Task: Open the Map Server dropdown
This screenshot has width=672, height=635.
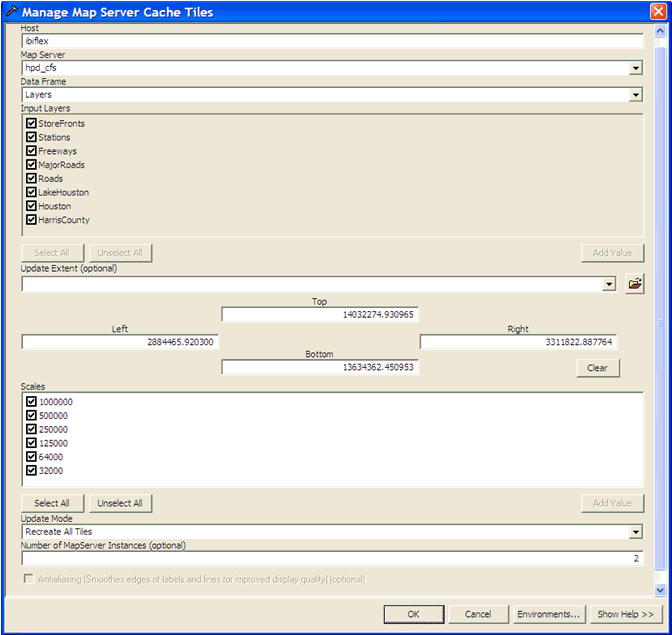Action: [635, 68]
